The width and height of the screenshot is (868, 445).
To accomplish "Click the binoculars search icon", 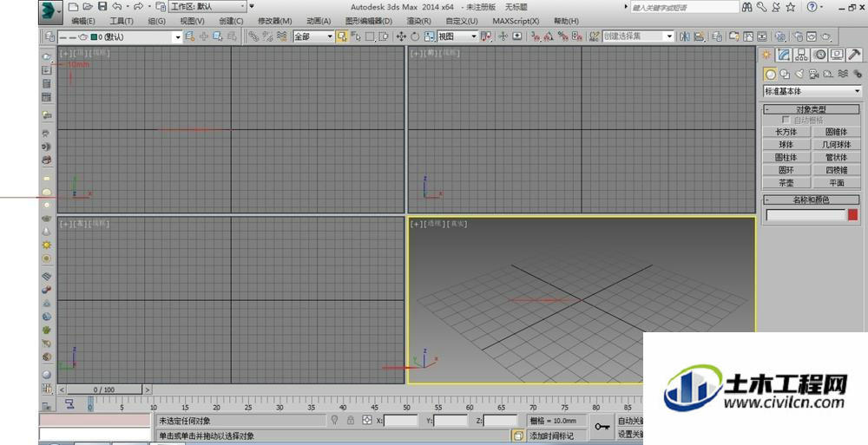I will click(747, 7).
